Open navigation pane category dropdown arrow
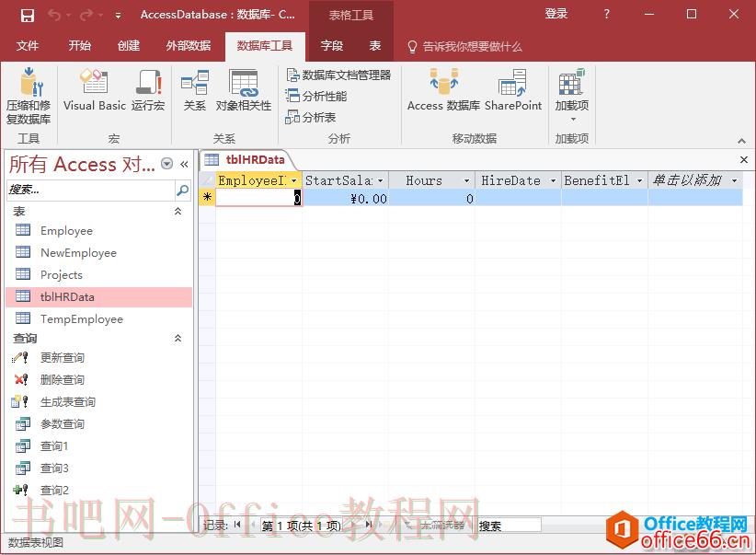Screen dimensions: 756x555 (166, 164)
